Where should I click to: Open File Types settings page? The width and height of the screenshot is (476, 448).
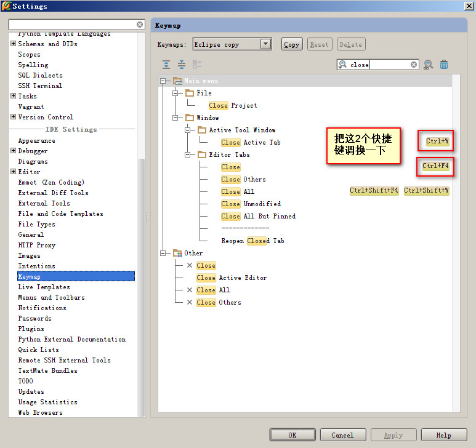[37, 224]
